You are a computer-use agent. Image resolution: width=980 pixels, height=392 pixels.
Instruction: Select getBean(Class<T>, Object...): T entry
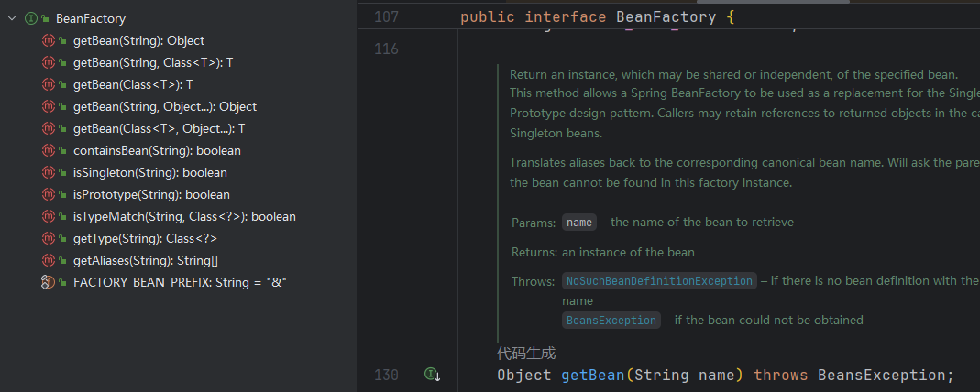pyautogui.click(x=159, y=128)
